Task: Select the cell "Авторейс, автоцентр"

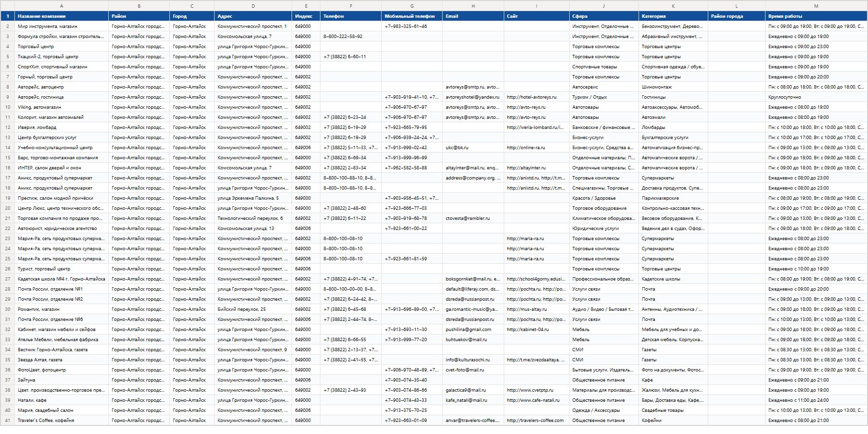Action: pos(62,87)
